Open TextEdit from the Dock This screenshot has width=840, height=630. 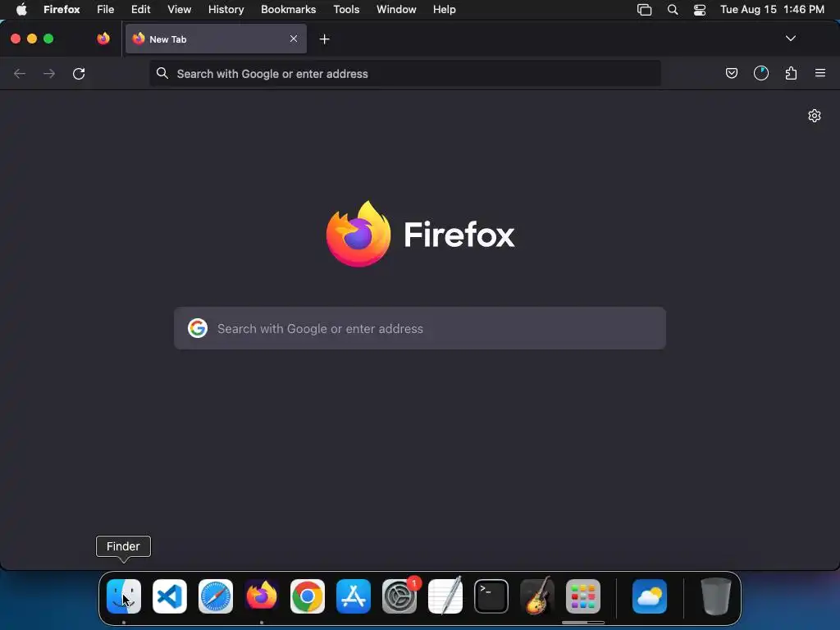[445, 596]
